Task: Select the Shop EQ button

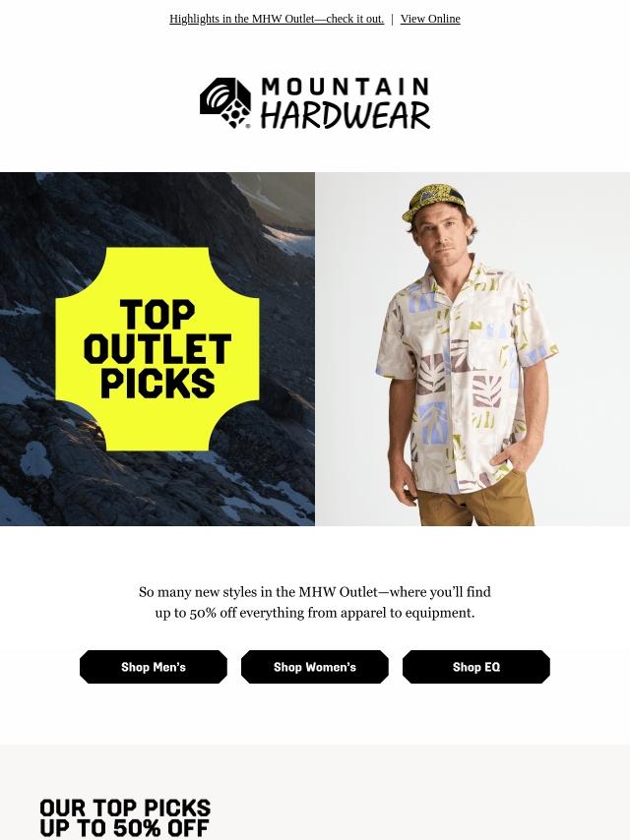Action: [x=476, y=667]
